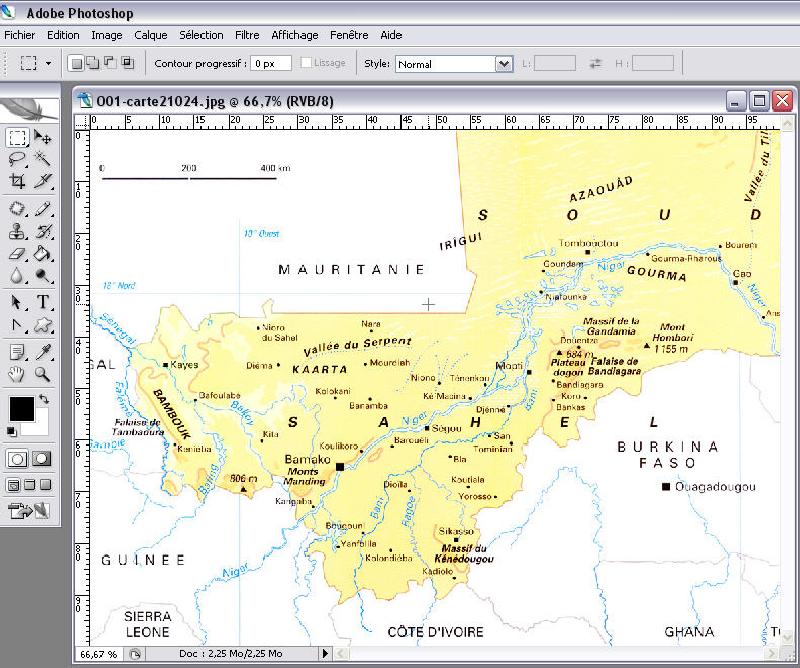Select the Slice tool
This screenshot has height=668, width=800.
[43, 181]
